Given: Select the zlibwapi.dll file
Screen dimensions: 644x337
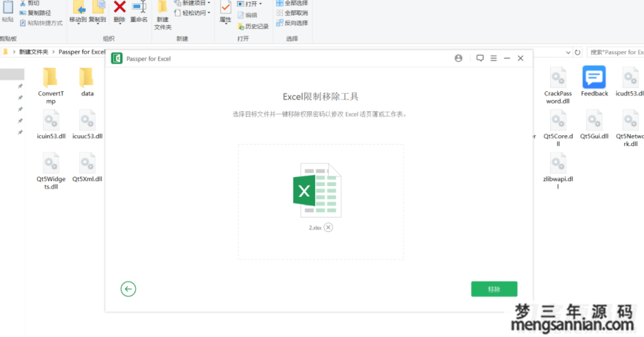Looking at the screenshot, I should (x=558, y=171).
